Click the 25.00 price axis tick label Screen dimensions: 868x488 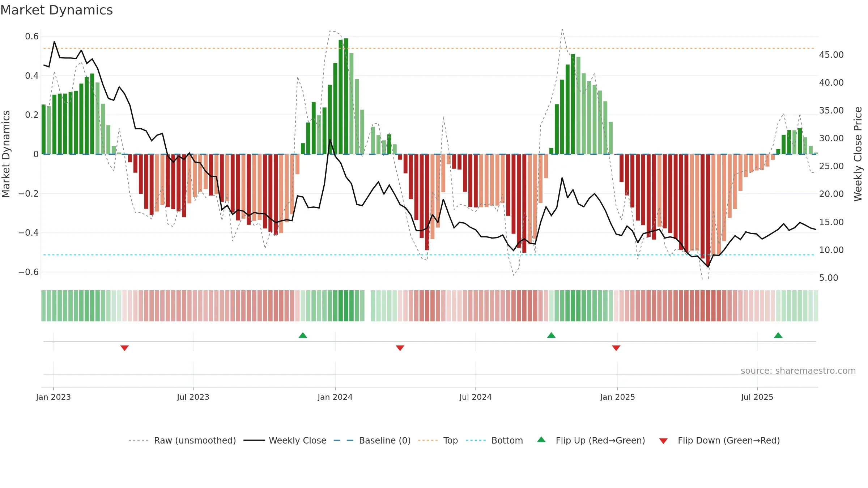tap(831, 166)
